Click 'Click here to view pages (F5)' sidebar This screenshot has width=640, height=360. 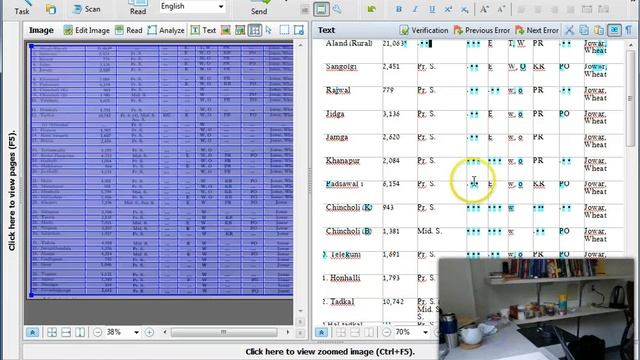coord(12,190)
